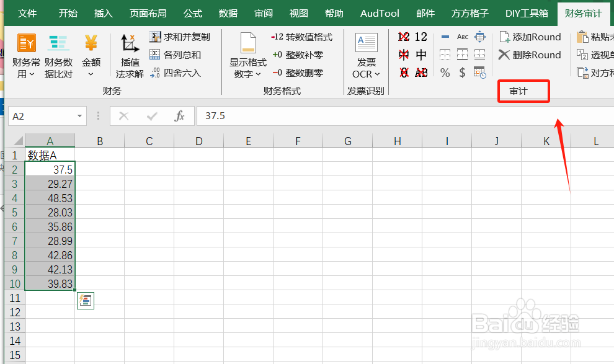Click the blue dash icon

coord(445,37)
